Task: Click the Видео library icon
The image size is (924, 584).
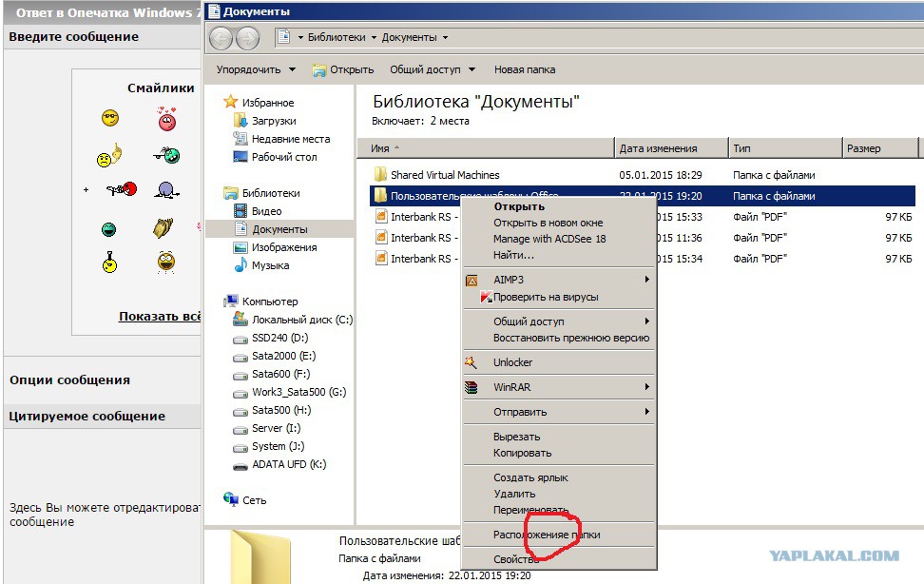Action: pos(240,210)
